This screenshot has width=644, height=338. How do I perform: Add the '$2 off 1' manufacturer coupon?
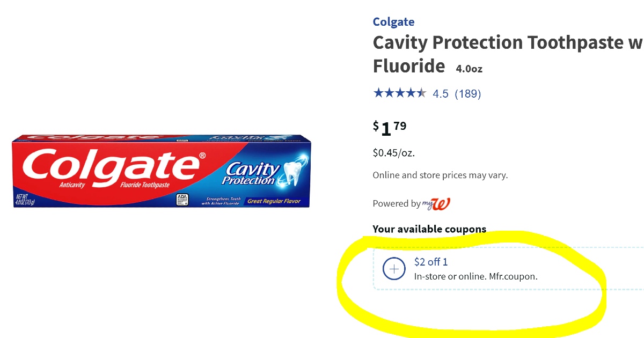click(394, 269)
